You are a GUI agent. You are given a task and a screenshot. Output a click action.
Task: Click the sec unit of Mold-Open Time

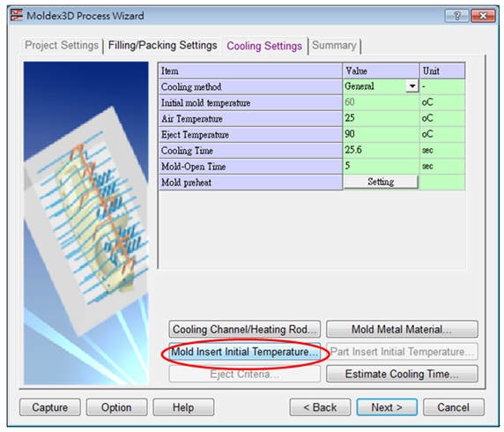(x=442, y=167)
